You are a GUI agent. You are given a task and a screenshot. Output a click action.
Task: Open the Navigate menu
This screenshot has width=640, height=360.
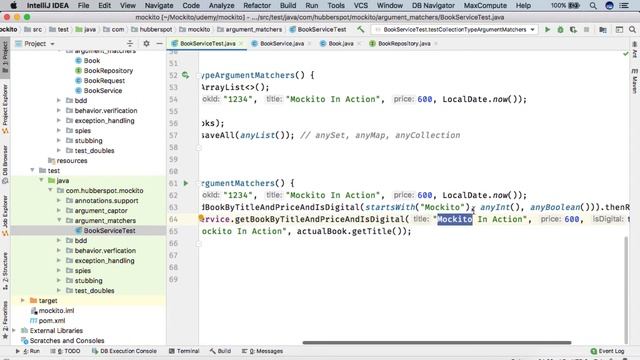pos(159,6)
